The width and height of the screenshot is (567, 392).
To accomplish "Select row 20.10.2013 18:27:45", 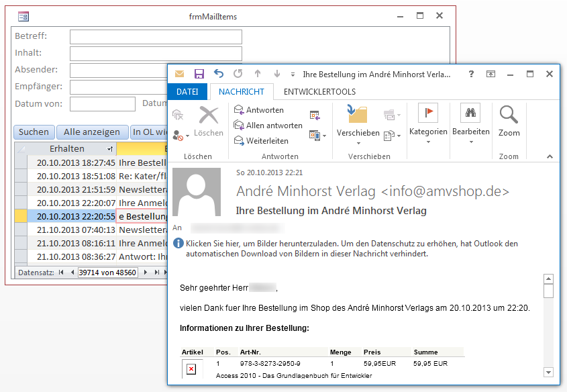I will point(21,162).
